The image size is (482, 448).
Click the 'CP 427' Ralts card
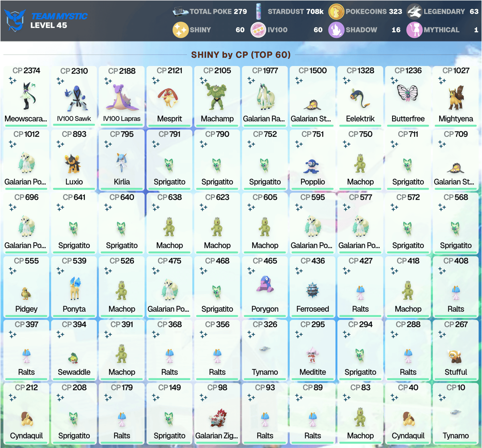360,286
